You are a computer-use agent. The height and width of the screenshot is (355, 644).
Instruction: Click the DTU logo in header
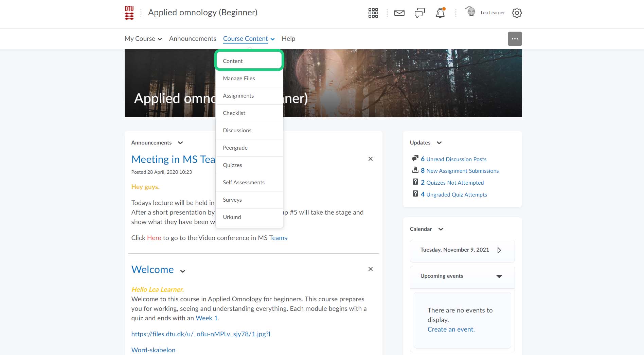click(x=129, y=13)
